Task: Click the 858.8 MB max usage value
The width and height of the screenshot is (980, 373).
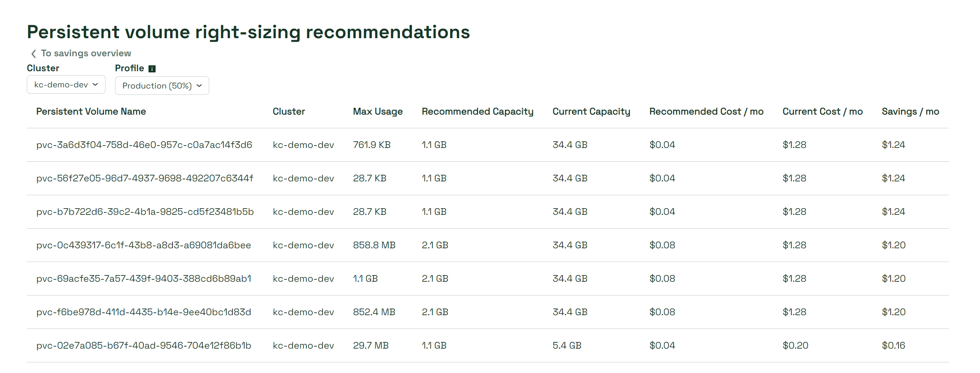Action: 374,245
